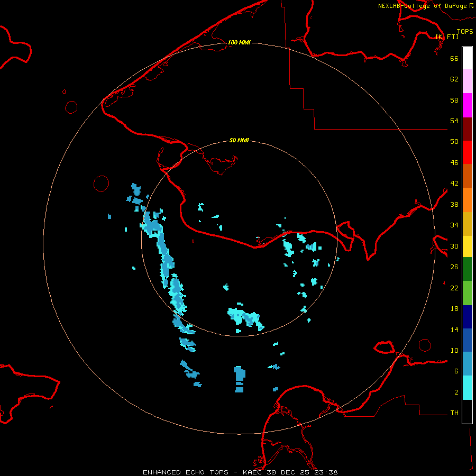Image resolution: width=476 pixels, height=476 pixels.
Task: Click the TOPS legend title
Action: [x=465, y=31]
